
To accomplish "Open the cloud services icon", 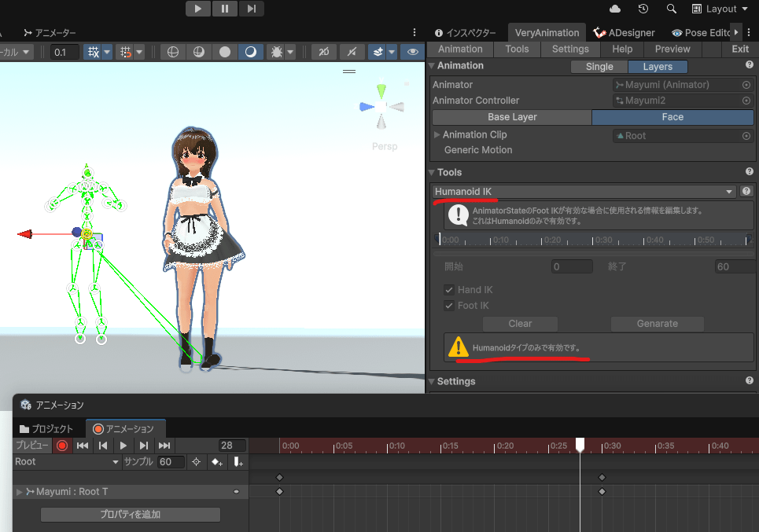I will tap(618, 9).
